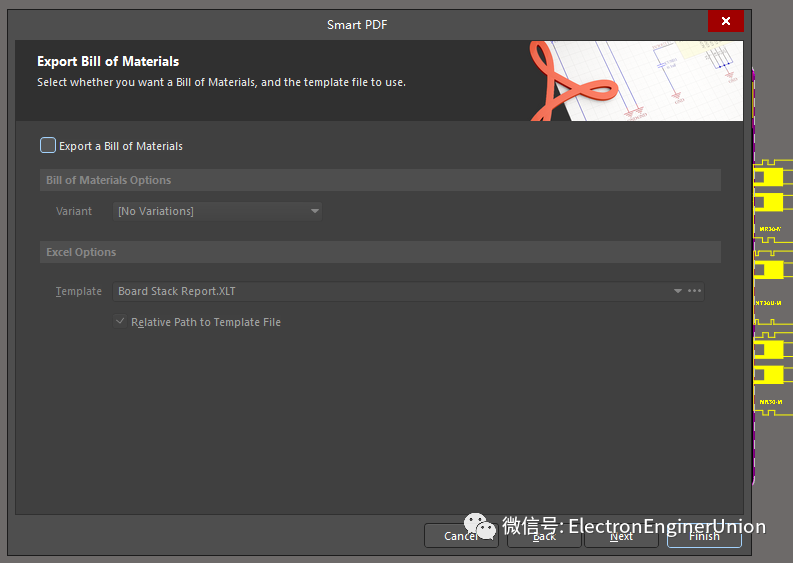Click the Board Stack Report.XLT template field
Screen dimensions: 793x563
pyautogui.click(x=390, y=291)
